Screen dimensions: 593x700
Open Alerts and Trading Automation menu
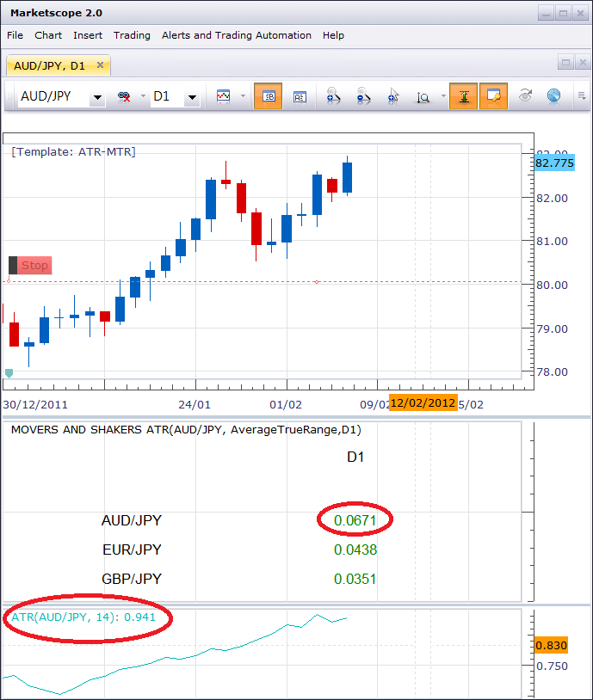pos(237,35)
